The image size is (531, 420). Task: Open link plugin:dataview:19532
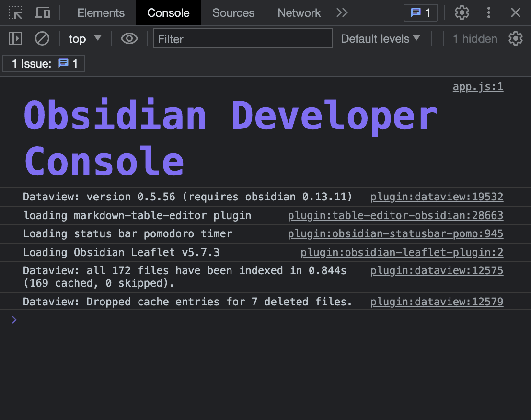(x=437, y=197)
